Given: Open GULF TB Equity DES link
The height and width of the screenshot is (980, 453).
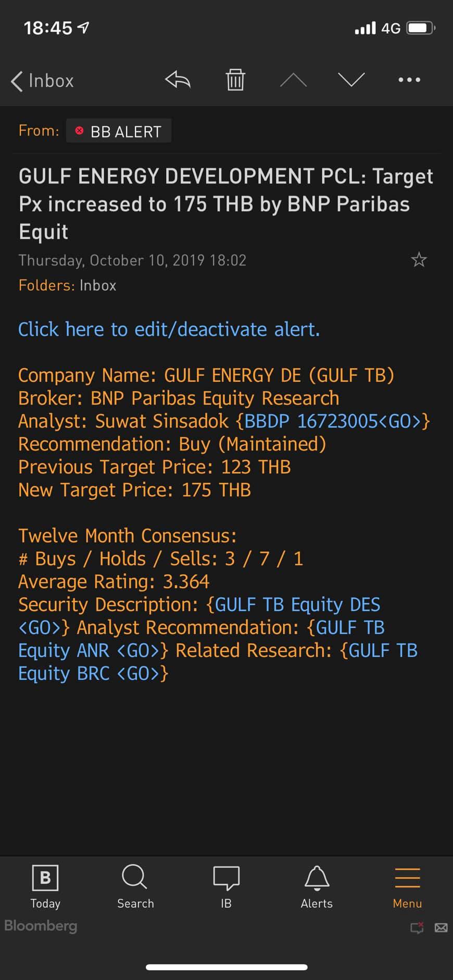Looking at the screenshot, I should point(297,604).
